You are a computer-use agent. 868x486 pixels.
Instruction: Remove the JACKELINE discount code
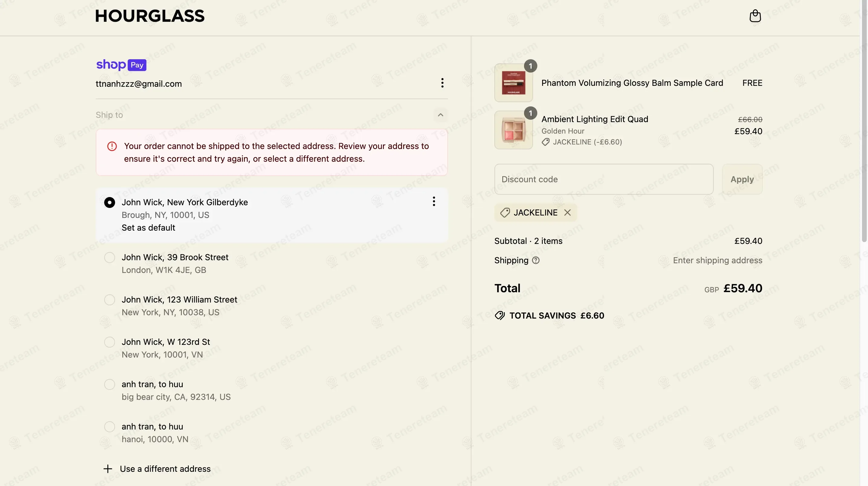(567, 212)
